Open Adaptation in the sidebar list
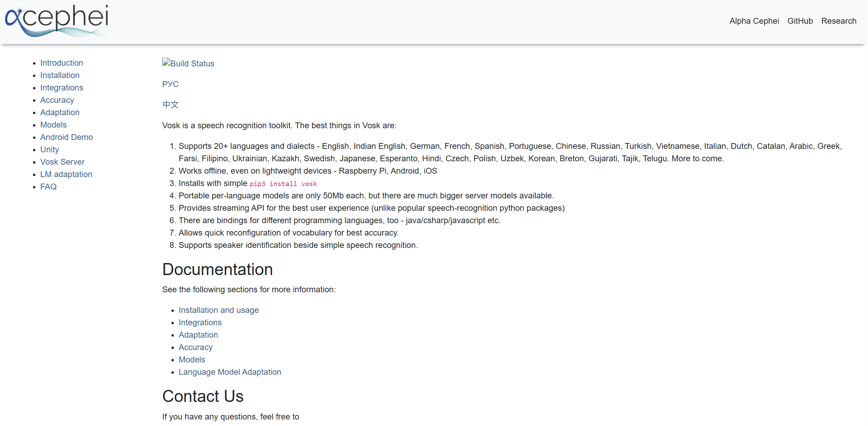 point(60,112)
